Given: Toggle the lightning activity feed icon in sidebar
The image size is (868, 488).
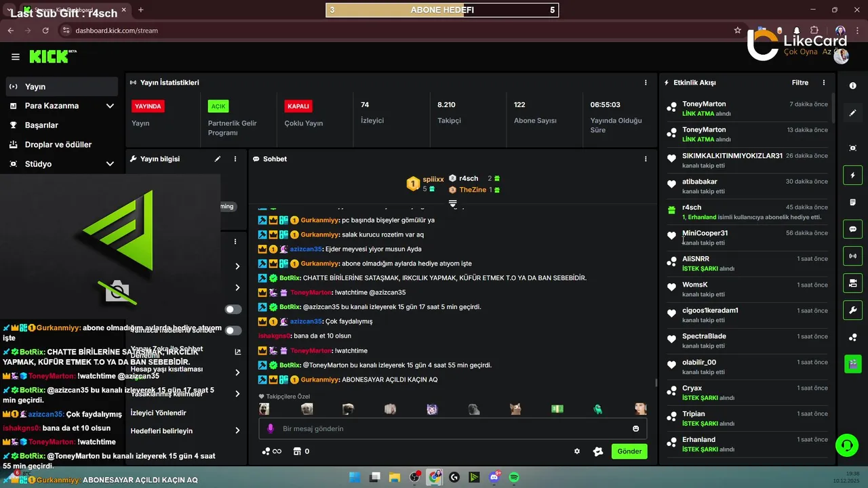Looking at the screenshot, I should [x=852, y=175].
